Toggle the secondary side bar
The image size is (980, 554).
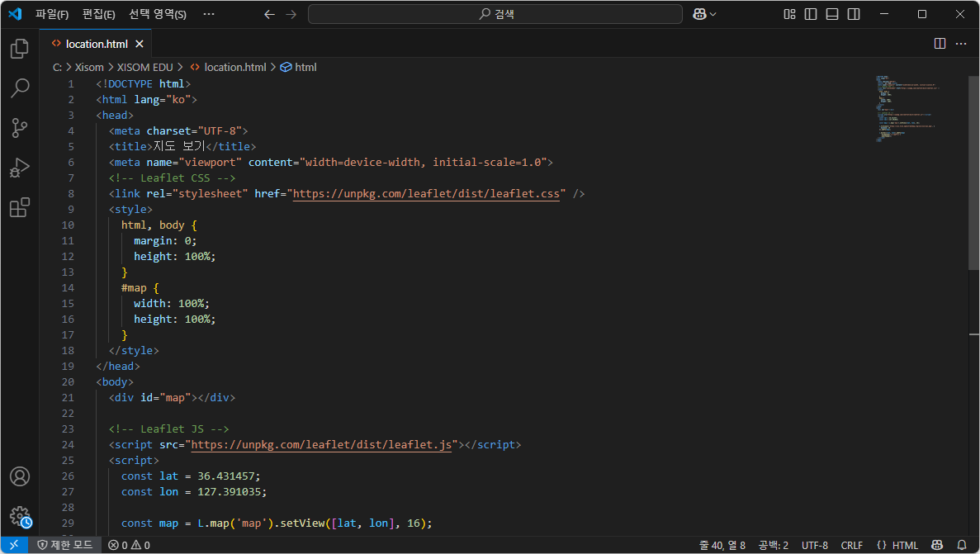(854, 14)
